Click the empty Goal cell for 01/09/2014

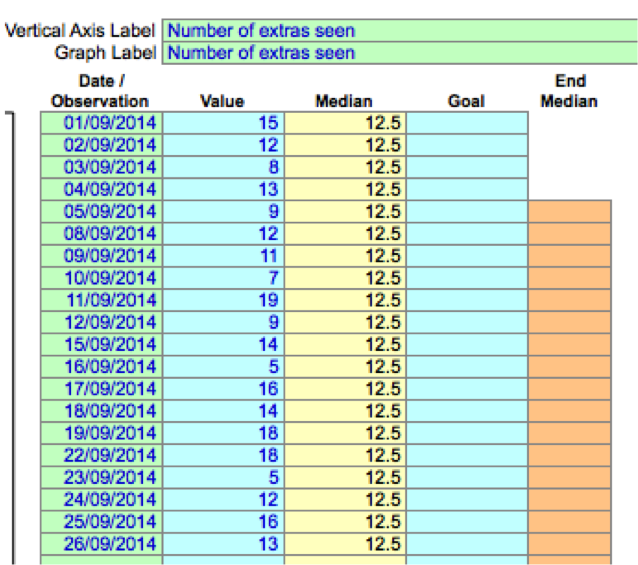click(x=467, y=123)
